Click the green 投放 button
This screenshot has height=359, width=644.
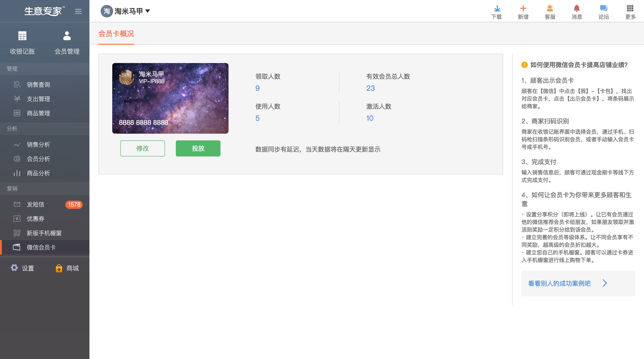[x=198, y=148]
